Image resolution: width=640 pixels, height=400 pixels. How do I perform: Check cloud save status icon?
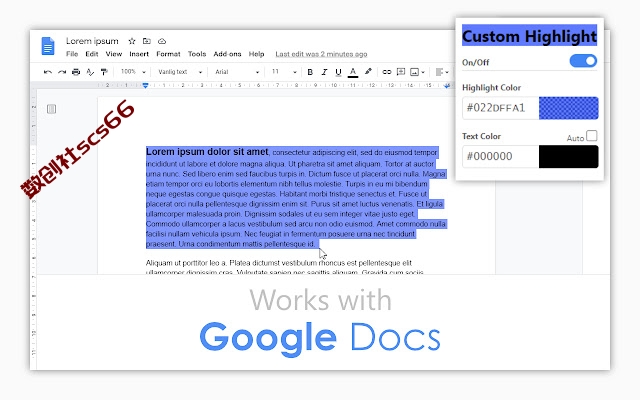point(162,41)
